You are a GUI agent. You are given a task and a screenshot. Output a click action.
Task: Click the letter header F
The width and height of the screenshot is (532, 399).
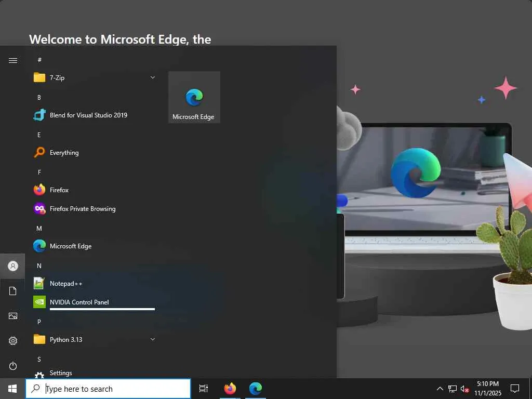pyautogui.click(x=39, y=172)
